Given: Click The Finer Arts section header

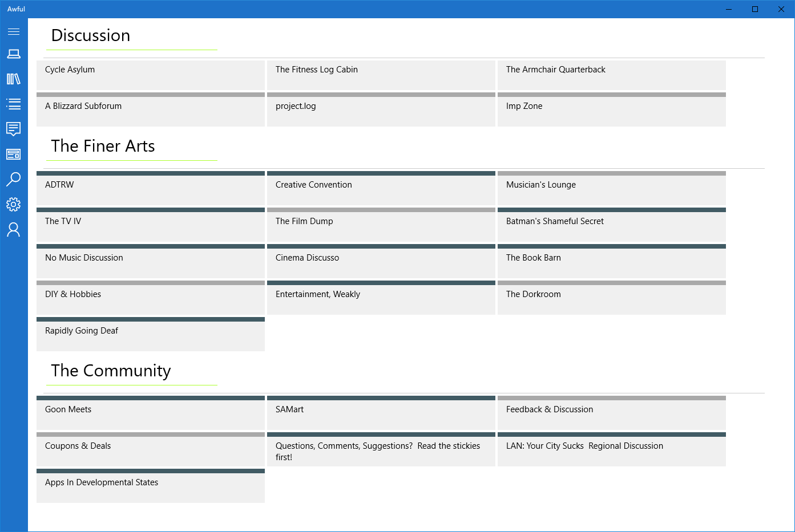Looking at the screenshot, I should [103, 146].
